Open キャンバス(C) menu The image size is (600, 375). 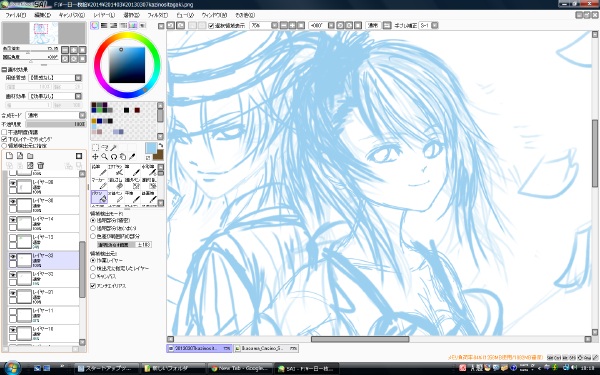pos(72,15)
